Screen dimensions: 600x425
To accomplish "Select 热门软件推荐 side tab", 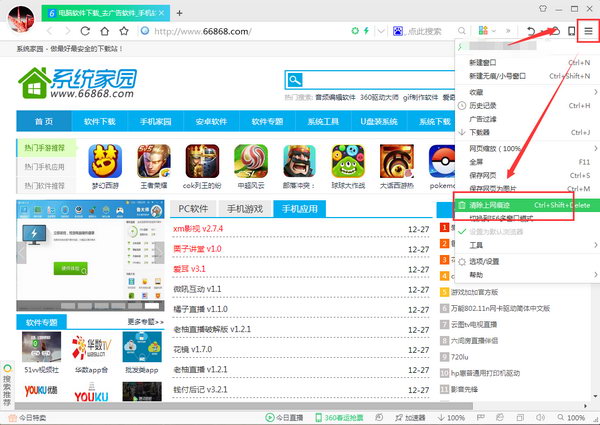I will [x=44, y=186].
